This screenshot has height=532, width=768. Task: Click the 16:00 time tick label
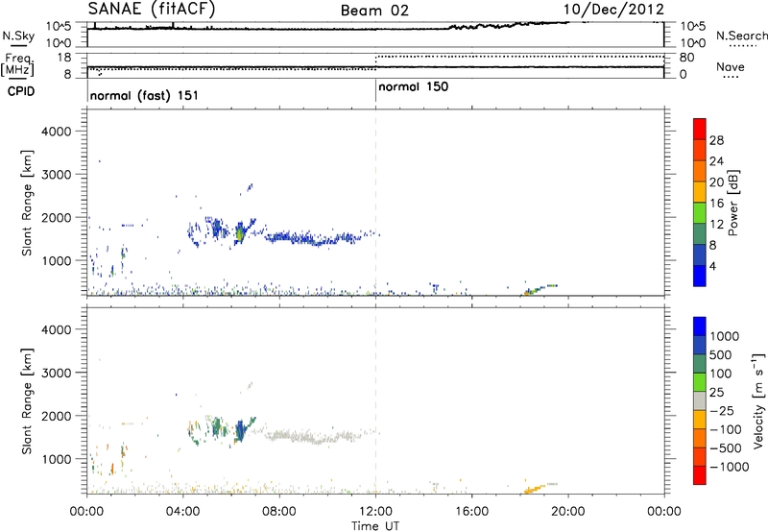pos(471,512)
